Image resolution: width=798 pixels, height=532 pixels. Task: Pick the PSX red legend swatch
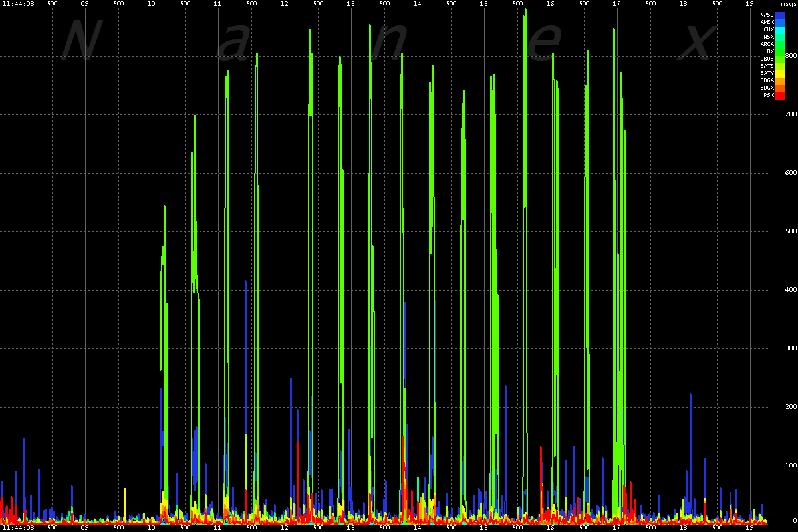pos(780,95)
